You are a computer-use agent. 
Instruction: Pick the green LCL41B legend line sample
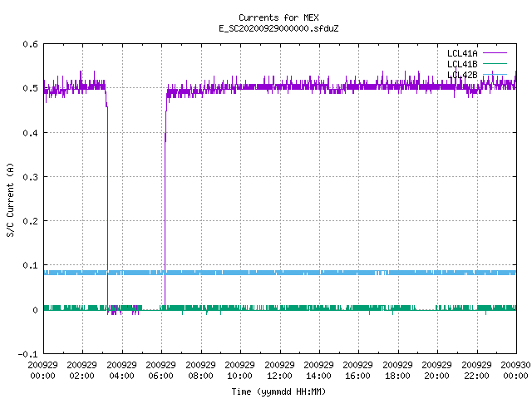pyautogui.click(x=495, y=63)
